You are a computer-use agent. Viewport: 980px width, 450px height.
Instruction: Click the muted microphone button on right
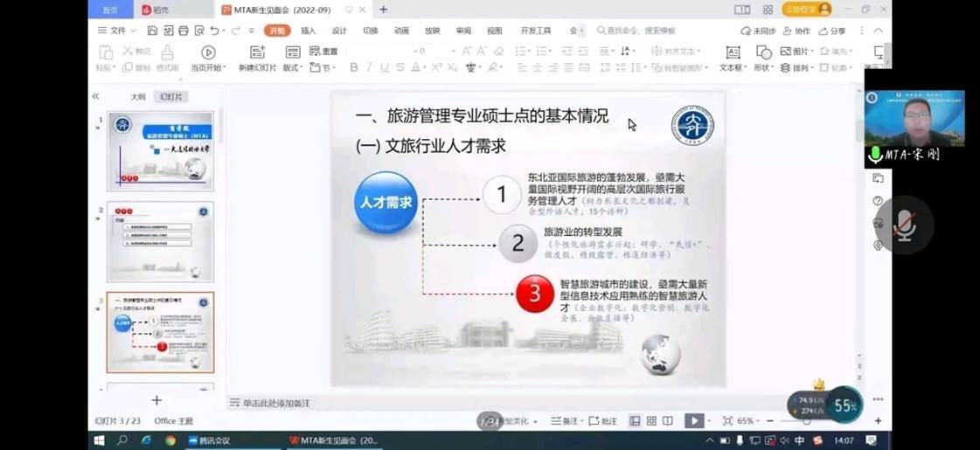pos(904,225)
